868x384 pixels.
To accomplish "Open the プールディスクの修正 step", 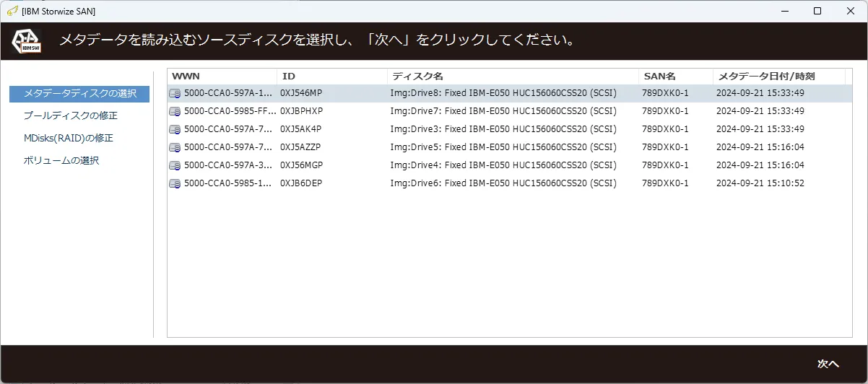I will pyautogui.click(x=70, y=115).
